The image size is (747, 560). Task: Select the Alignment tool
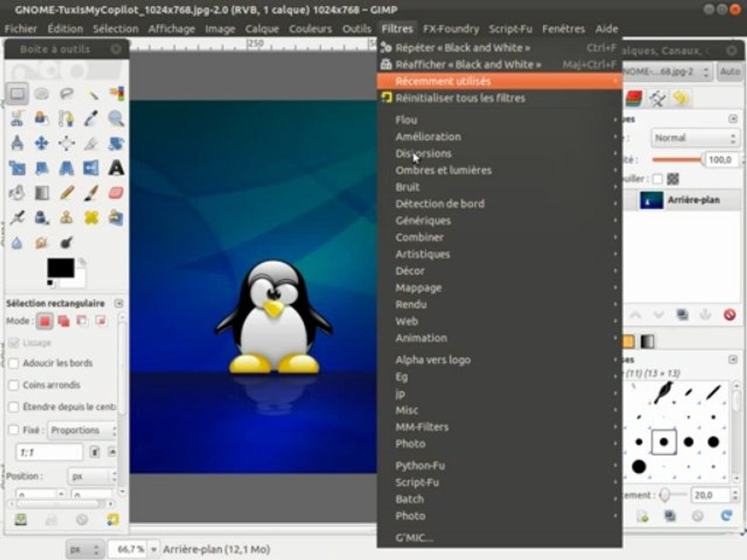[67, 143]
